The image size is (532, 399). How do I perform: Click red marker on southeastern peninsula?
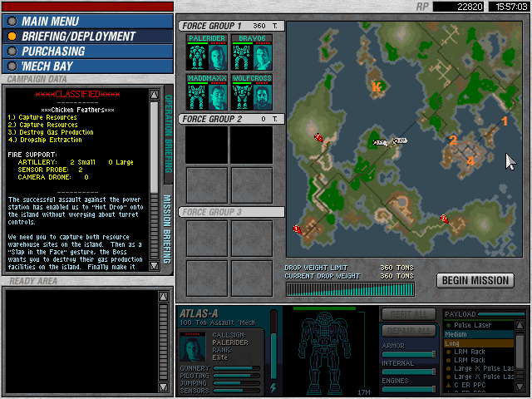[444, 219]
